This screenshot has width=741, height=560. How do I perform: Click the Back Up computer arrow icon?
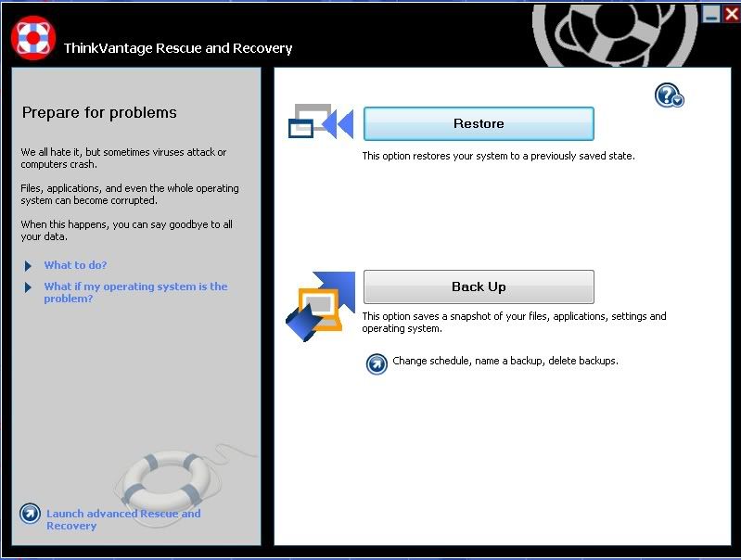pos(320,304)
